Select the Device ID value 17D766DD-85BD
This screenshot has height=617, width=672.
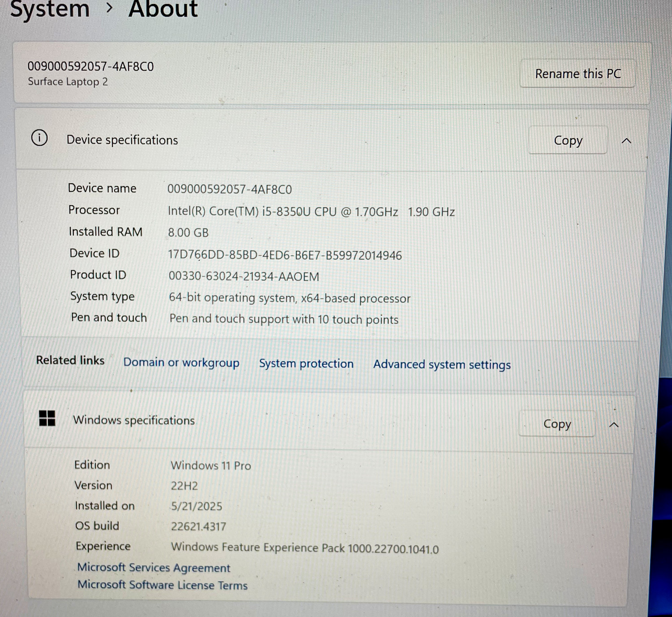coord(285,255)
